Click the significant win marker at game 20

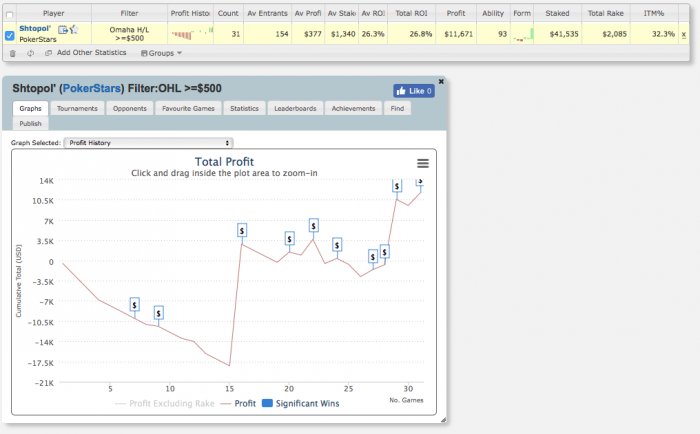[x=290, y=238]
